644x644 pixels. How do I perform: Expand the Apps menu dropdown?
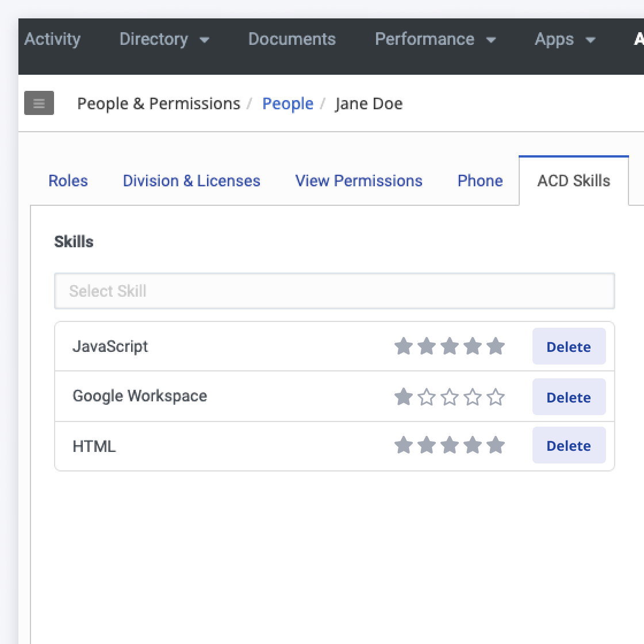coord(564,39)
